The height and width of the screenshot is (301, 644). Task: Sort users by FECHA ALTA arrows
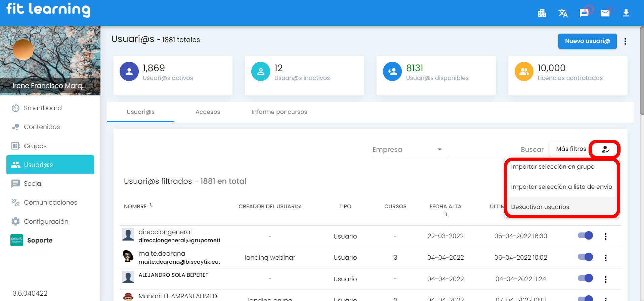pos(445,214)
